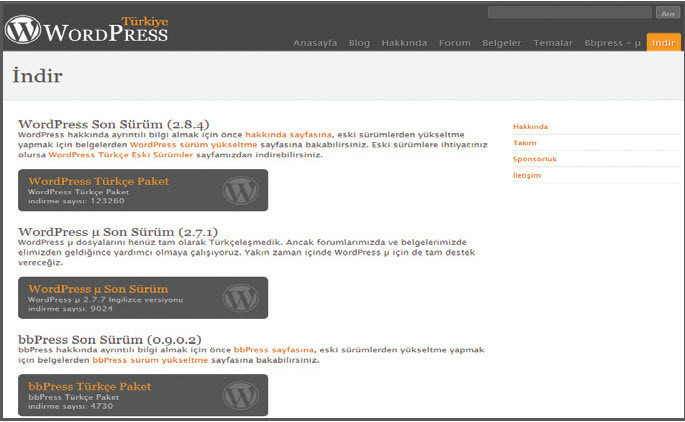The width and height of the screenshot is (685, 422).
Task: Open sidebar Hakkında link
Action: [530, 126]
